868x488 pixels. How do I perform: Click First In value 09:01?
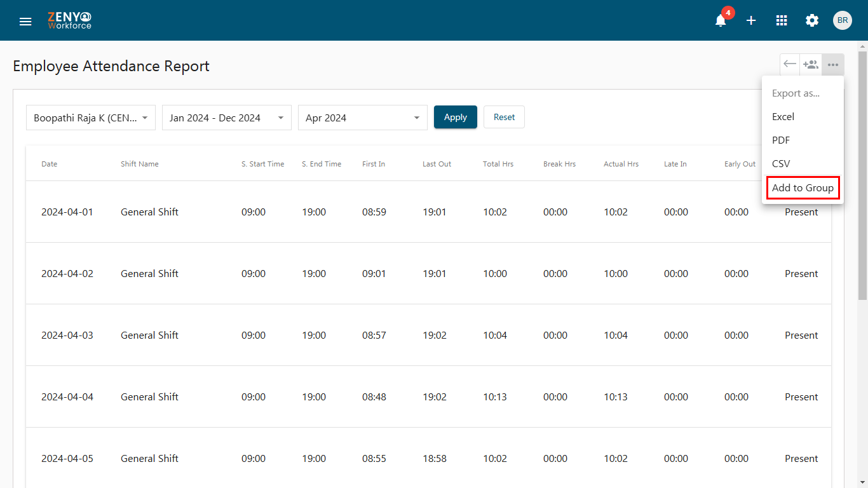click(374, 274)
